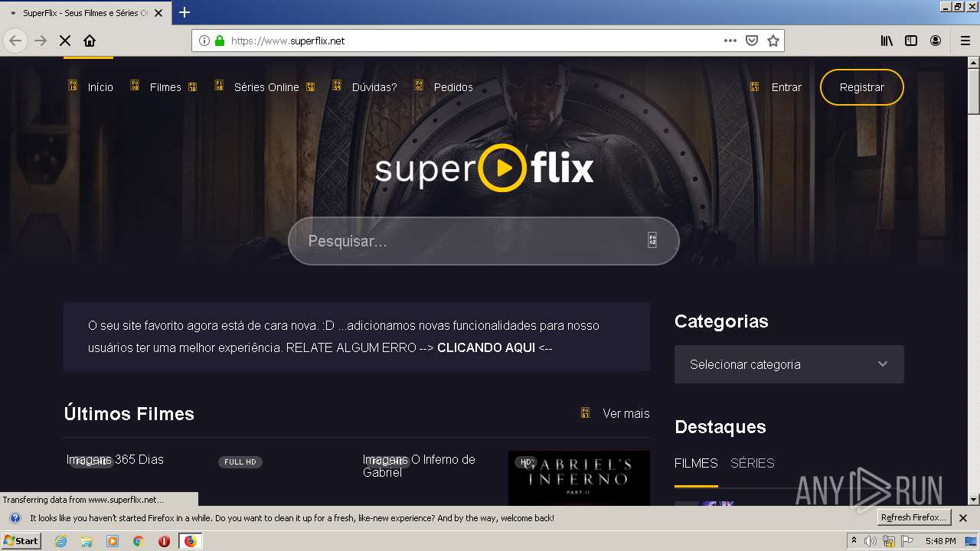The width and height of the screenshot is (980, 551).
Task: Open the Firefox account icon
Action: pyautogui.click(x=936, y=41)
